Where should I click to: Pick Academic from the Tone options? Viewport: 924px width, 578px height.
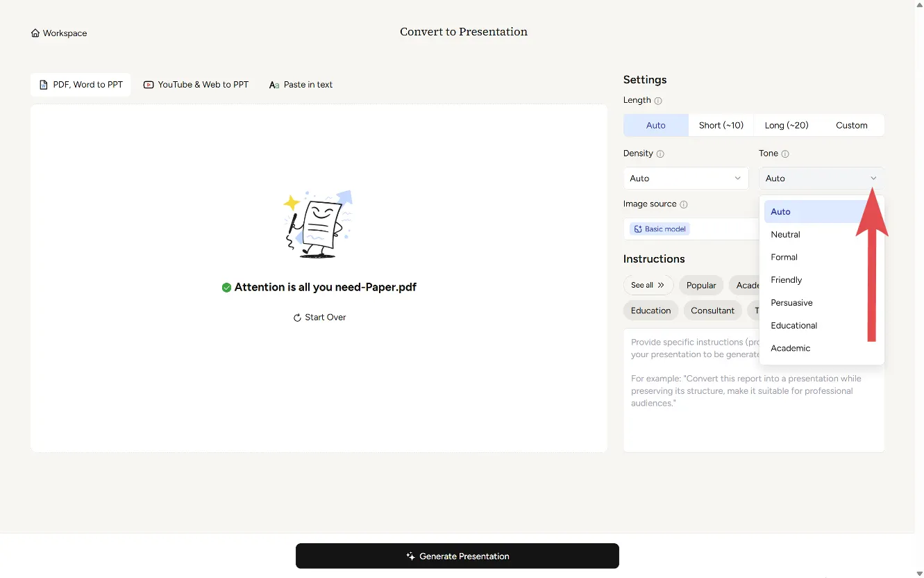790,348
